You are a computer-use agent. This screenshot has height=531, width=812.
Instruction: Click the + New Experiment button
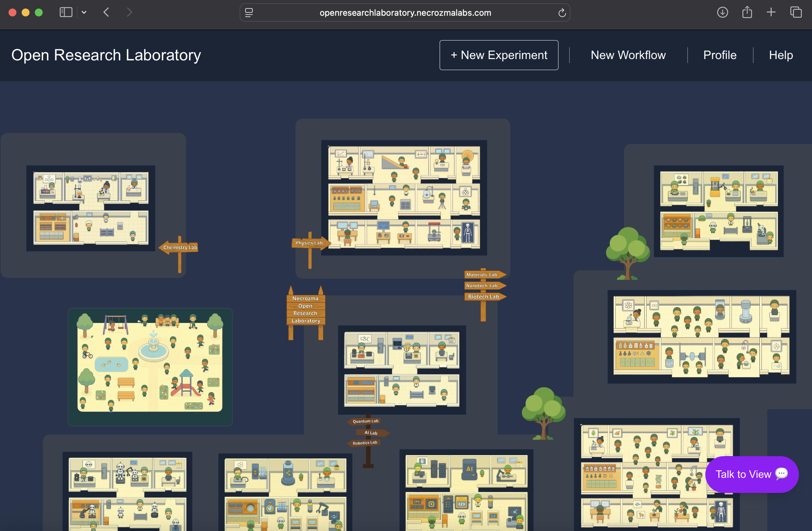[499, 55]
